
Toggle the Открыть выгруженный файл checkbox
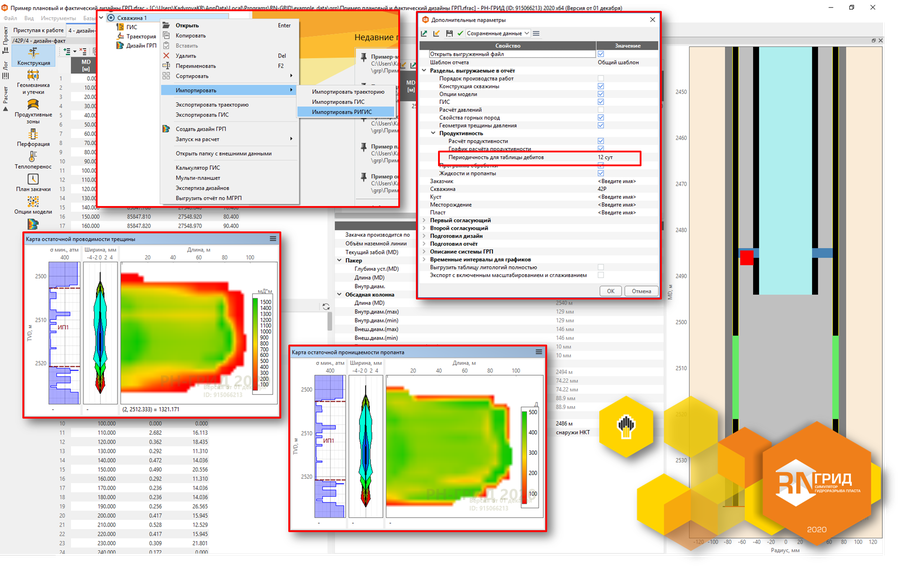point(600,54)
